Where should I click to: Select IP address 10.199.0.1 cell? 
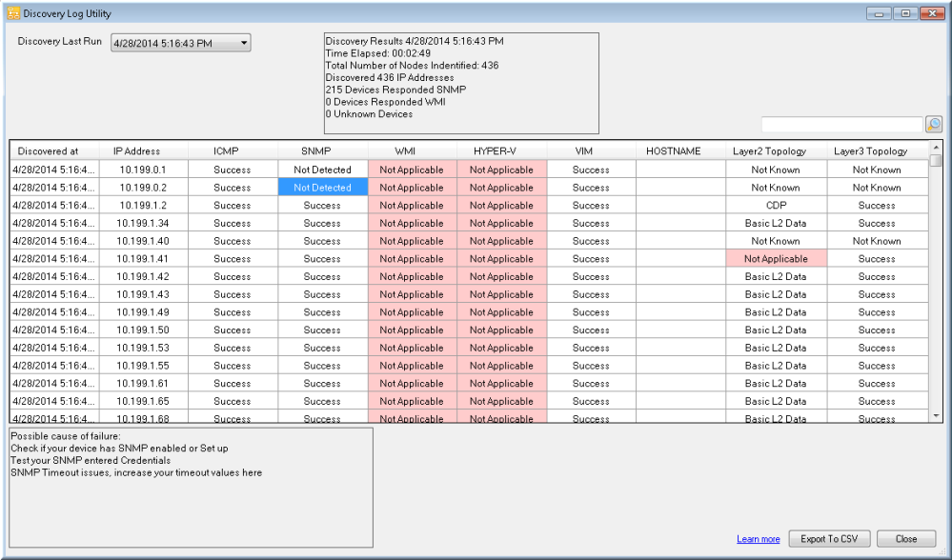pos(144,170)
